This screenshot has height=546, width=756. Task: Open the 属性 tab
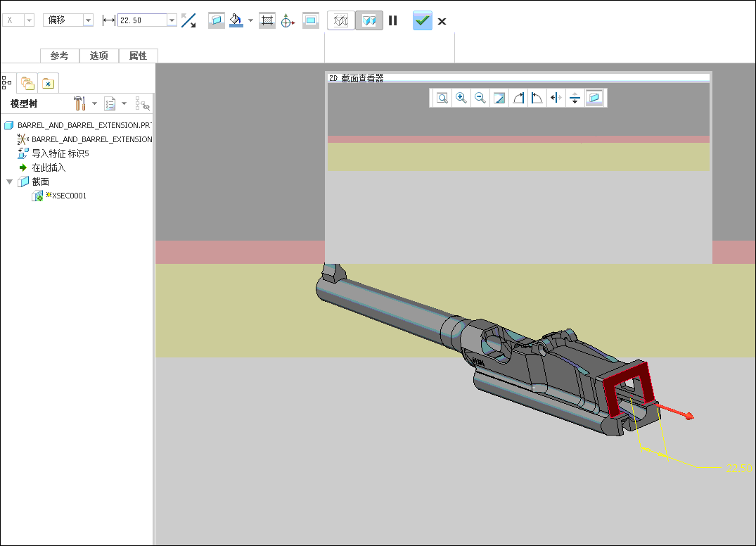[x=138, y=56]
